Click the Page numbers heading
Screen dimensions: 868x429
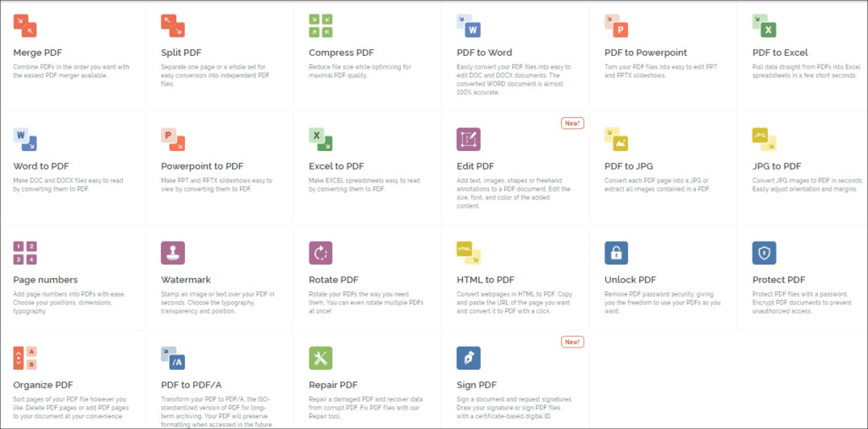(x=46, y=280)
